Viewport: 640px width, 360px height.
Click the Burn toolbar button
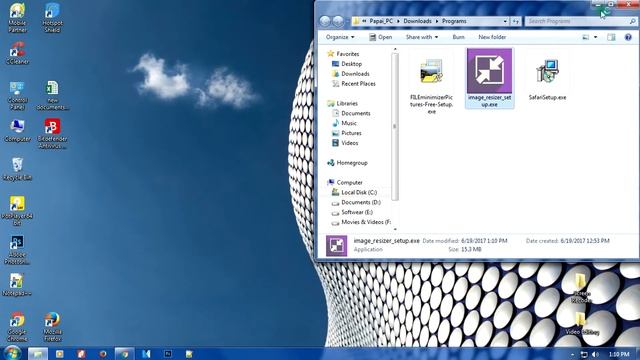(458, 37)
